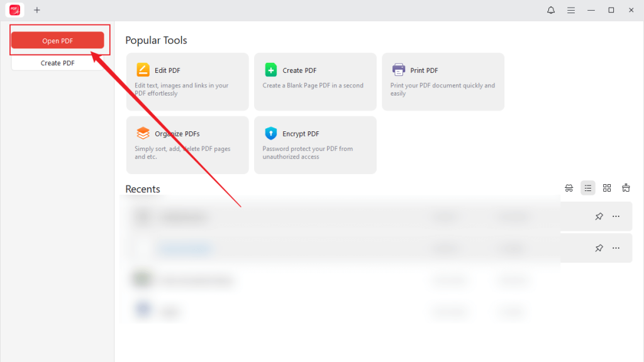644x362 pixels.
Task: Open more options on the first recent file
Action: point(616,216)
